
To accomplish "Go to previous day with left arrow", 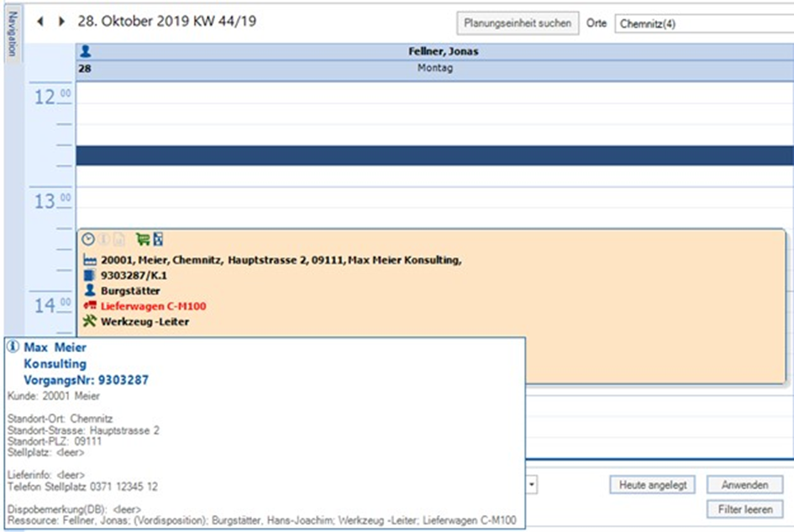I will (40, 21).
